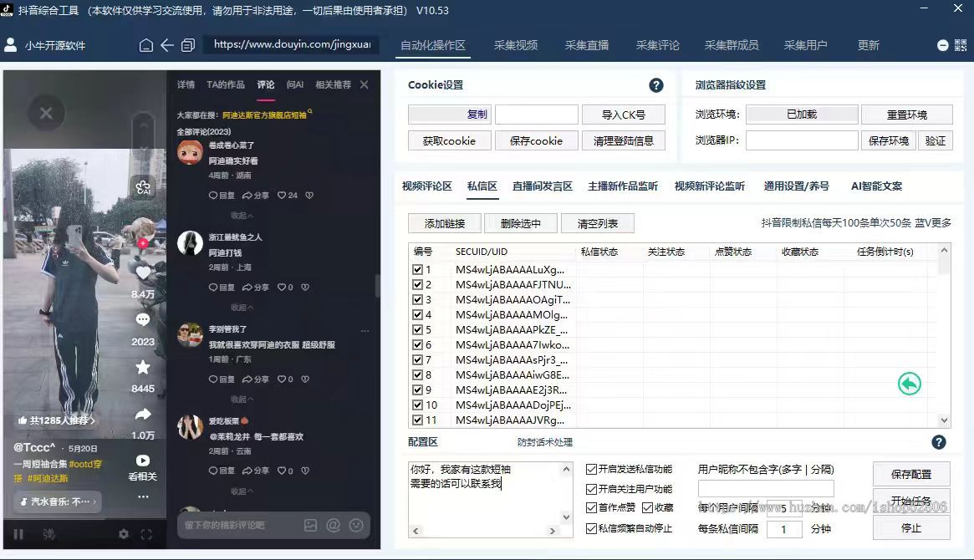Click the 停止 button
The image size is (974, 560).
point(911,528)
